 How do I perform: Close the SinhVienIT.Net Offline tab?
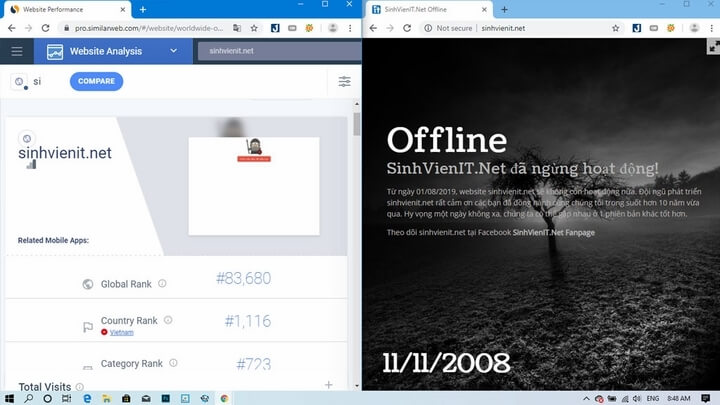484,9
